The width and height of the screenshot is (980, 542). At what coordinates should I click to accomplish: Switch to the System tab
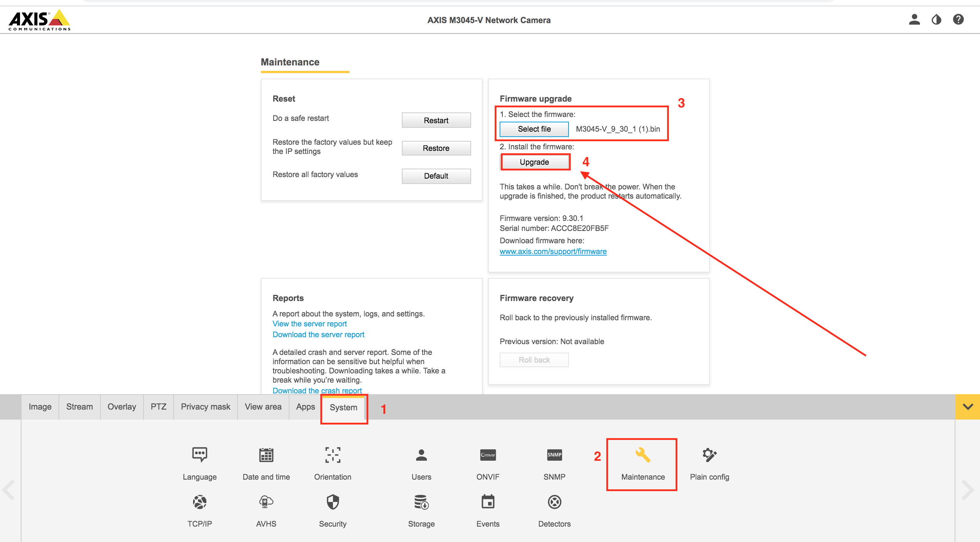click(343, 407)
